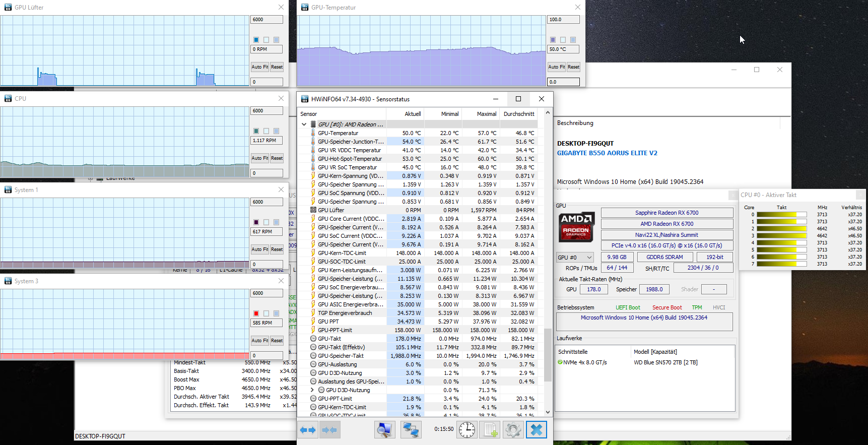Click Reset in the CPU fan graph
The height and width of the screenshot is (445, 868).
pyautogui.click(x=277, y=158)
